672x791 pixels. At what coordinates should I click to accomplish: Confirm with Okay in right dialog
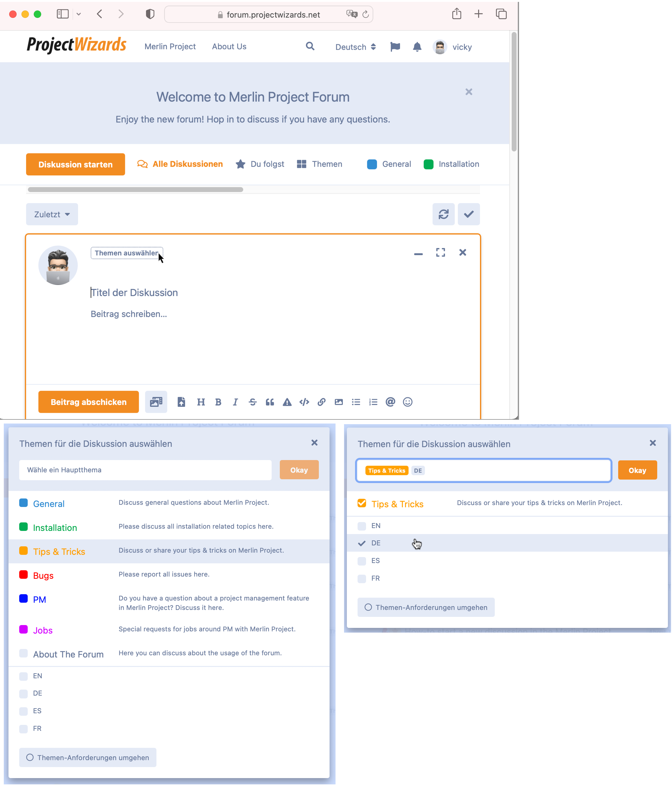[637, 470]
